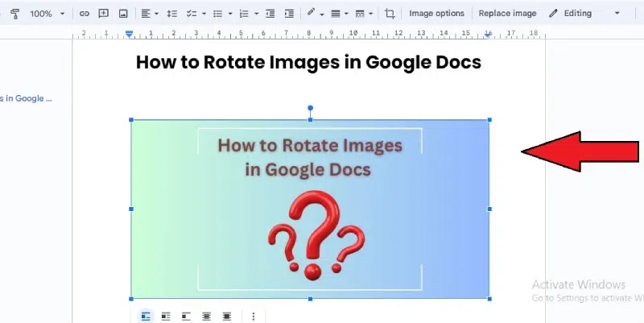Open the outline link 's in Google ...'
This screenshot has width=644, height=323.
pos(26,98)
